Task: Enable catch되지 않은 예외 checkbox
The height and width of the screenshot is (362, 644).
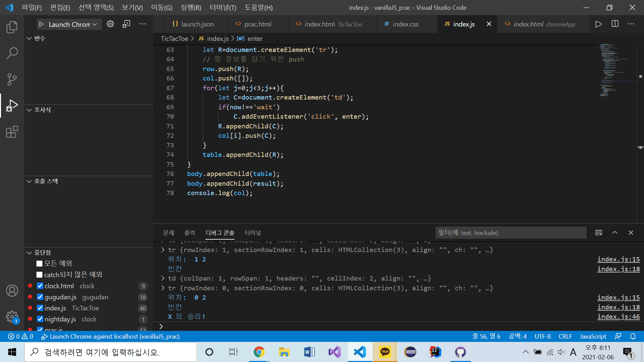Action: tap(40, 275)
